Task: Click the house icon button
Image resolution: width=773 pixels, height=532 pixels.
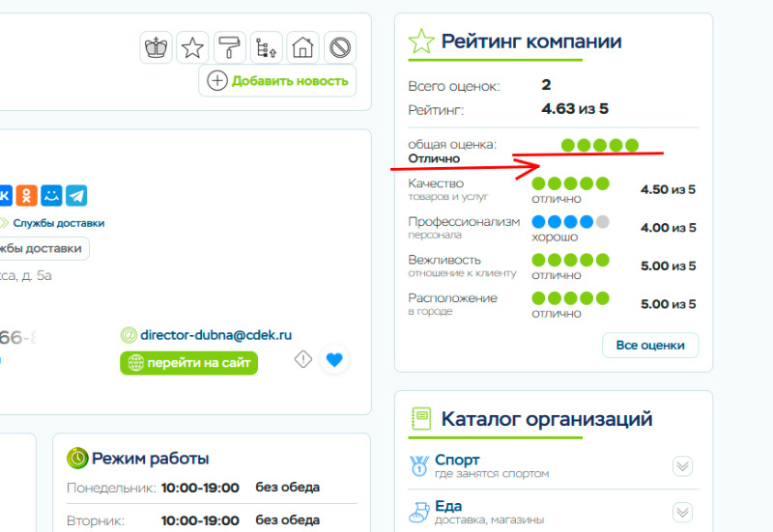Action: pos(302,47)
